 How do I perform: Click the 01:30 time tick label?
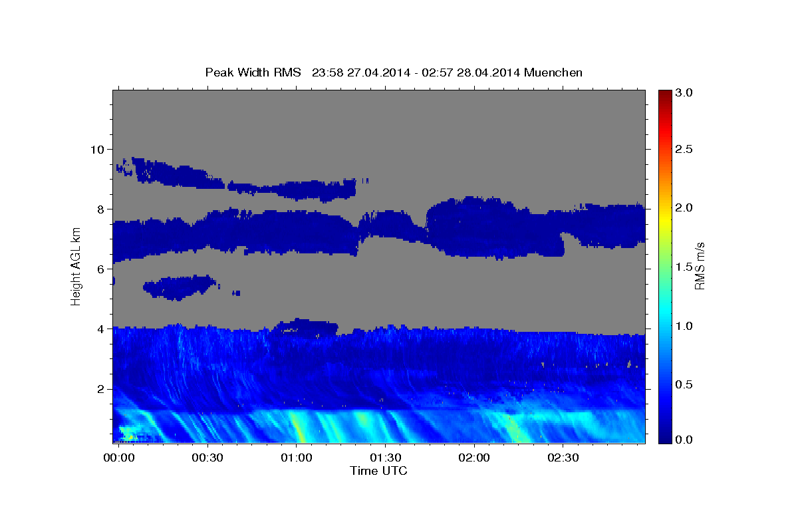click(x=385, y=459)
